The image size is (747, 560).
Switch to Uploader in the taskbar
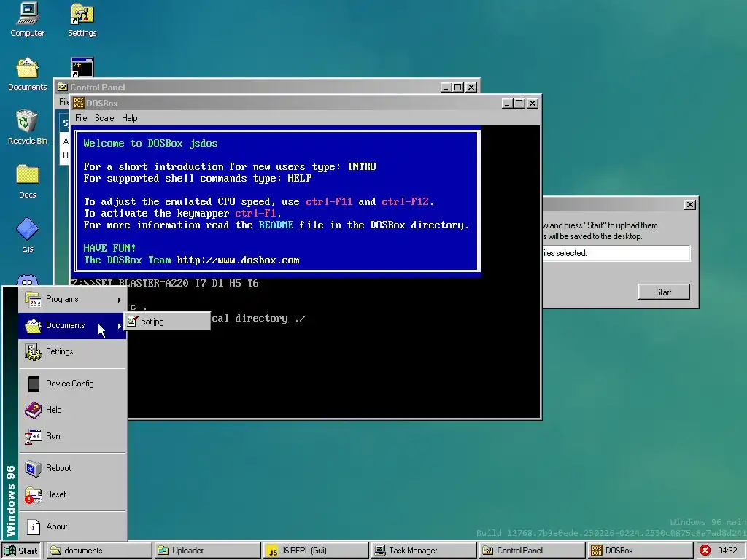click(207, 551)
